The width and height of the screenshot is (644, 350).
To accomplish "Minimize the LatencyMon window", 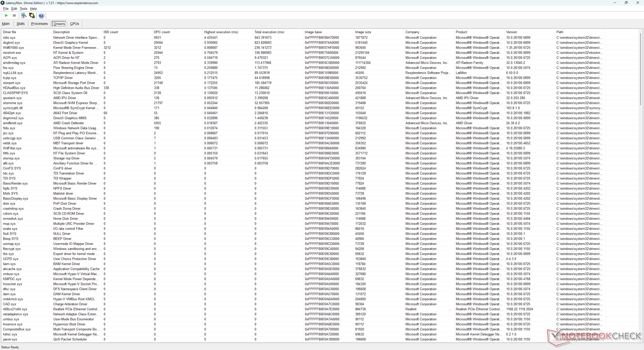I will 614,3.
